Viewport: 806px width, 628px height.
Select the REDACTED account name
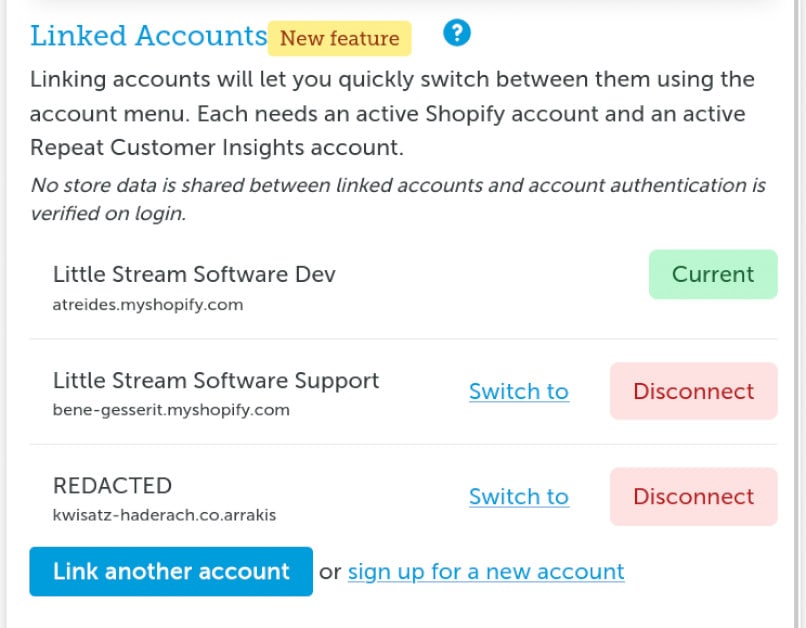[112, 485]
